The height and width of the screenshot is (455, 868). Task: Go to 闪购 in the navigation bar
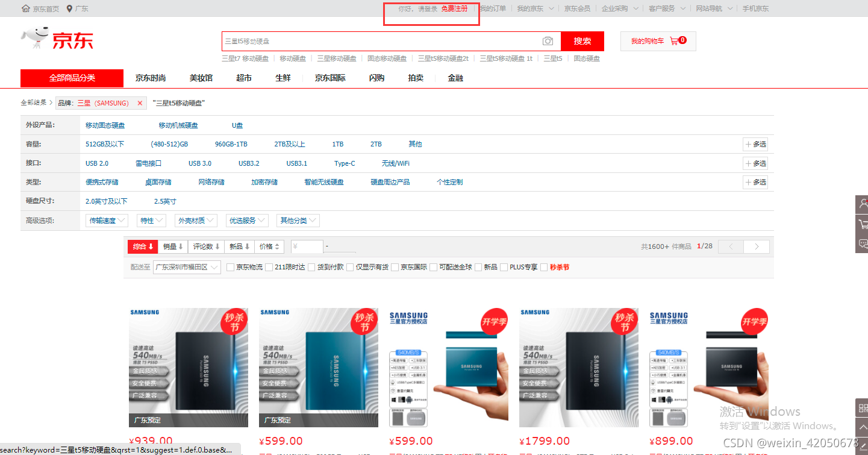376,78
